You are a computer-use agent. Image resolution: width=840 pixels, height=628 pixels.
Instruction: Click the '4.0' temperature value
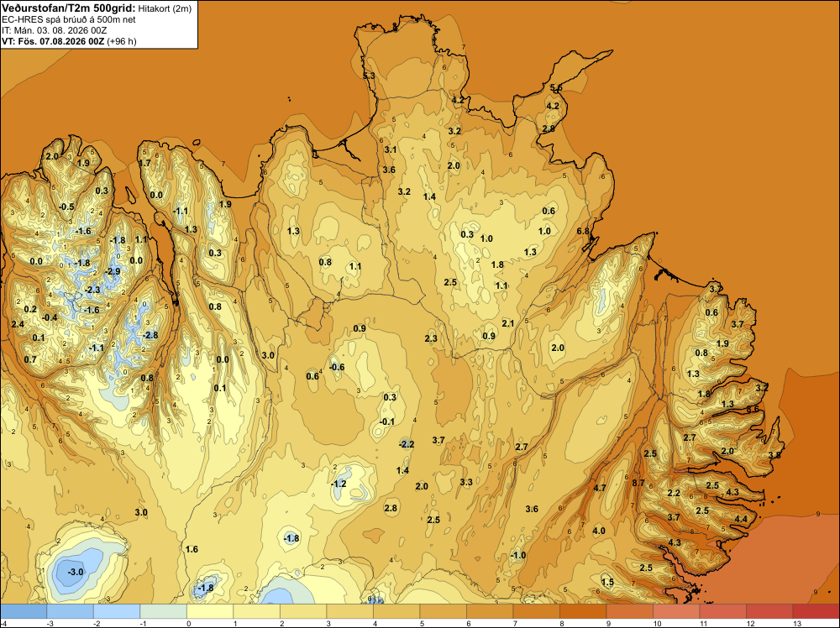(x=599, y=531)
